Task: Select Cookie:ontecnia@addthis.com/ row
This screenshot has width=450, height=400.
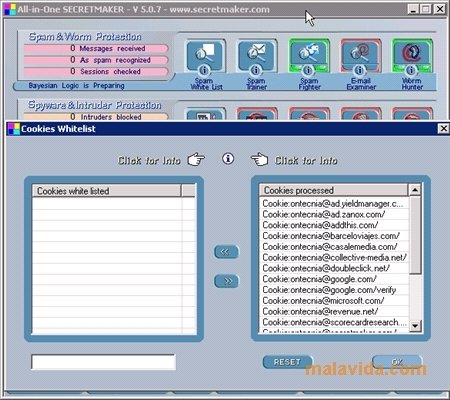Action: coord(333,225)
